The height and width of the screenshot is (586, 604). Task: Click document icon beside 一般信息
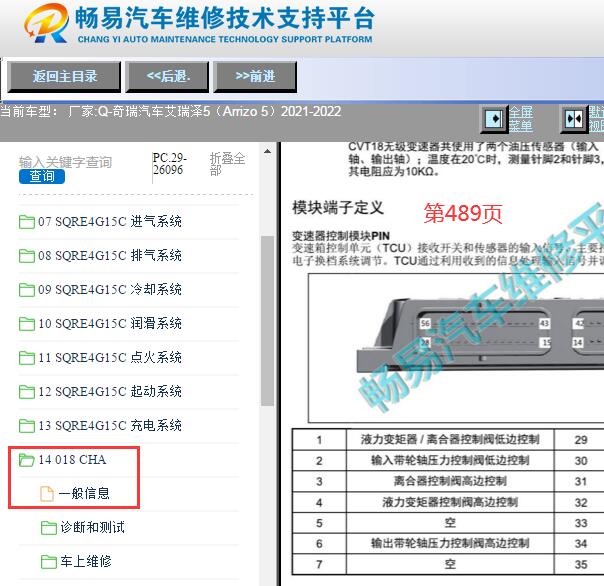point(47,494)
